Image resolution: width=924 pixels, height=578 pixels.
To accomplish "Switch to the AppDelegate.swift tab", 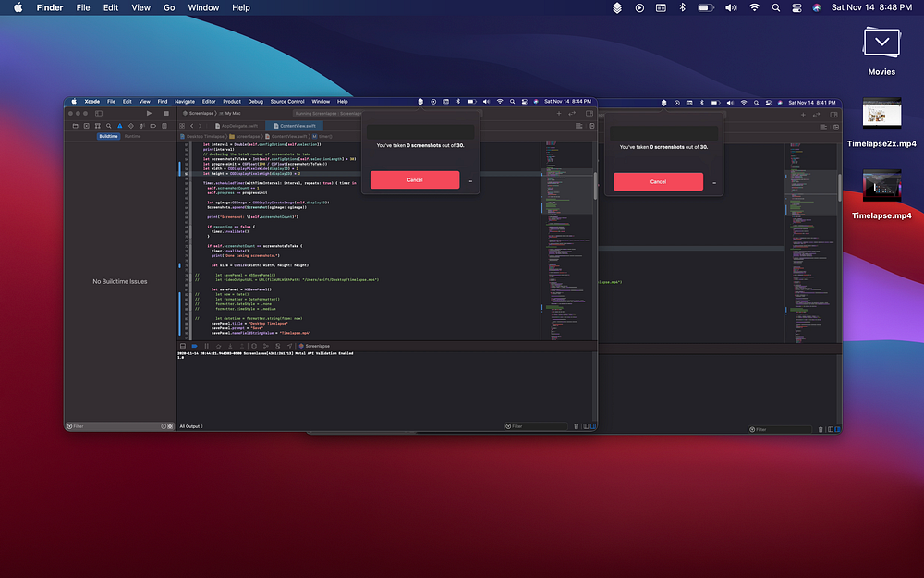I will pos(237,126).
